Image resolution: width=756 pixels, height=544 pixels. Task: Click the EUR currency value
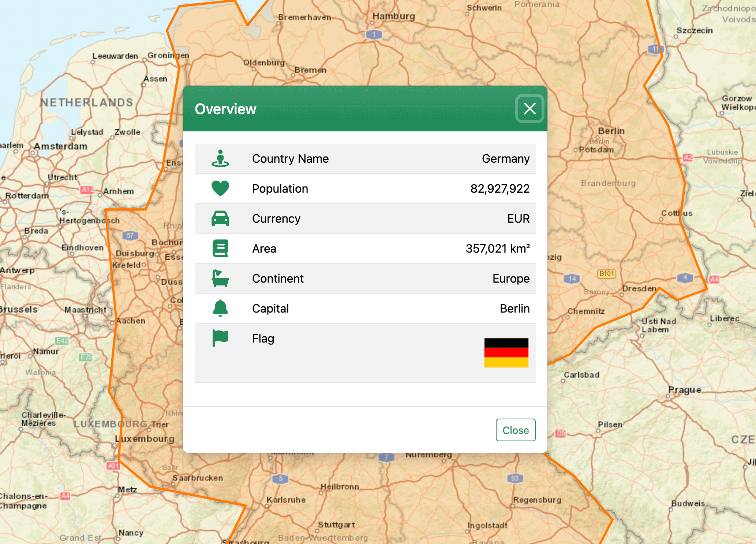point(518,218)
